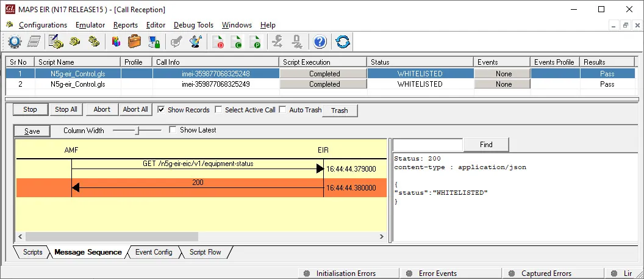Open the Help menu

268,25
